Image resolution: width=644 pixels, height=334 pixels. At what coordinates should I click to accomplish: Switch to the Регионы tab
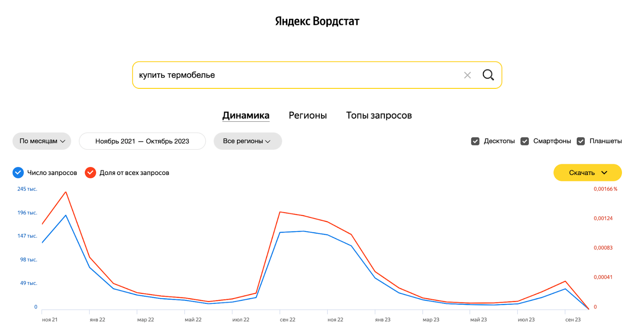pyautogui.click(x=308, y=115)
